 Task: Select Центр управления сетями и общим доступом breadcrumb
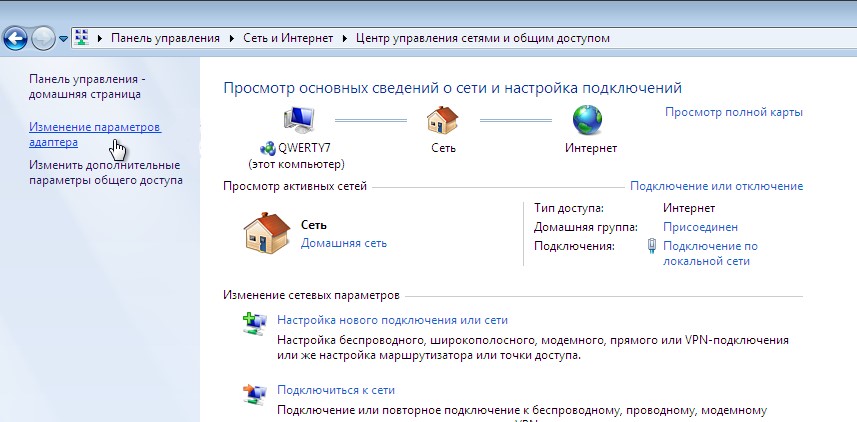tap(483, 38)
